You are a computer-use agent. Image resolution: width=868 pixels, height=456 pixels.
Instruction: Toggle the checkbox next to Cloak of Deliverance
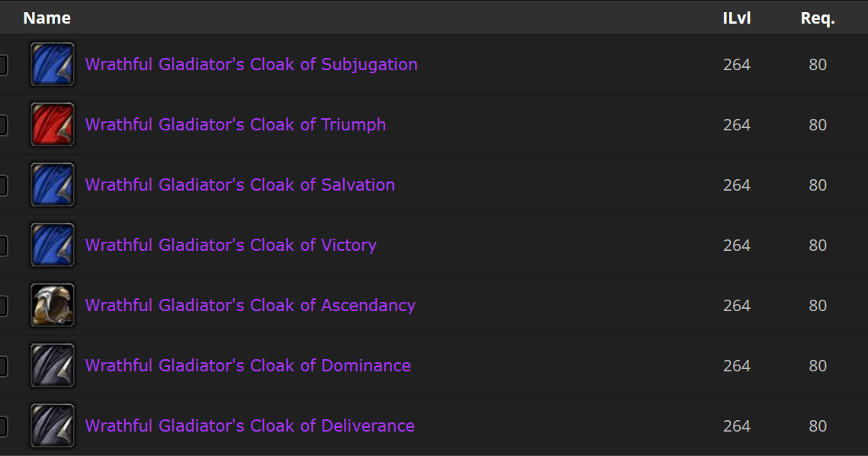click(x=3, y=427)
